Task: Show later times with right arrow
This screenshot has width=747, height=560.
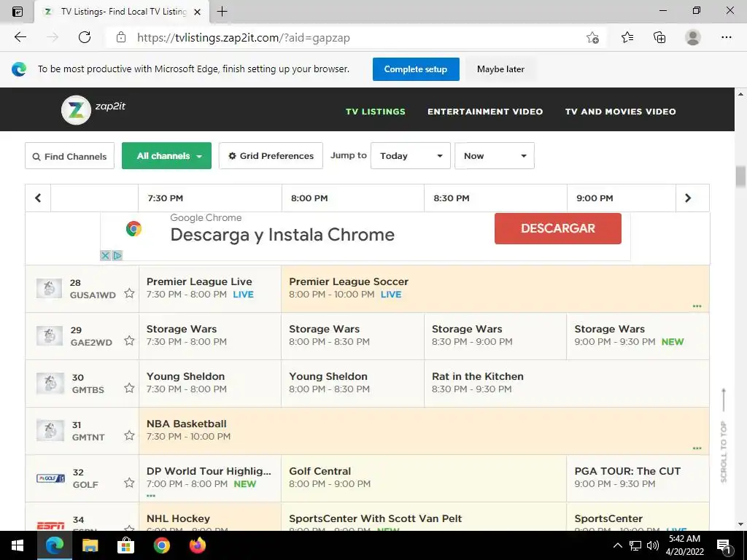Action: click(688, 198)
